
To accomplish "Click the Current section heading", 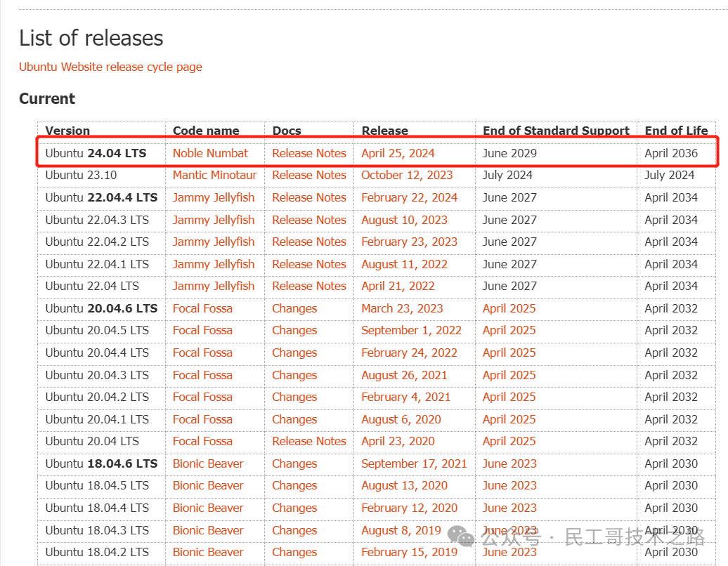I will 47,98.
